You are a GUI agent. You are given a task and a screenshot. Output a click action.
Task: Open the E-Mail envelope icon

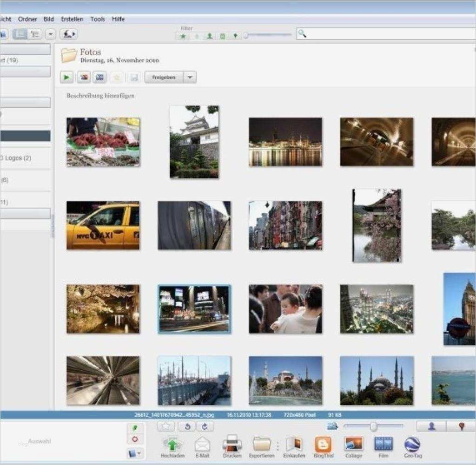click(202, 445)
